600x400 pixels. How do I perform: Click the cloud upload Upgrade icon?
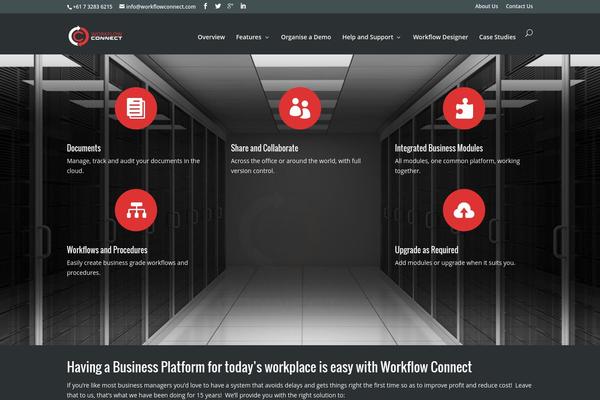tap(464, 210)
